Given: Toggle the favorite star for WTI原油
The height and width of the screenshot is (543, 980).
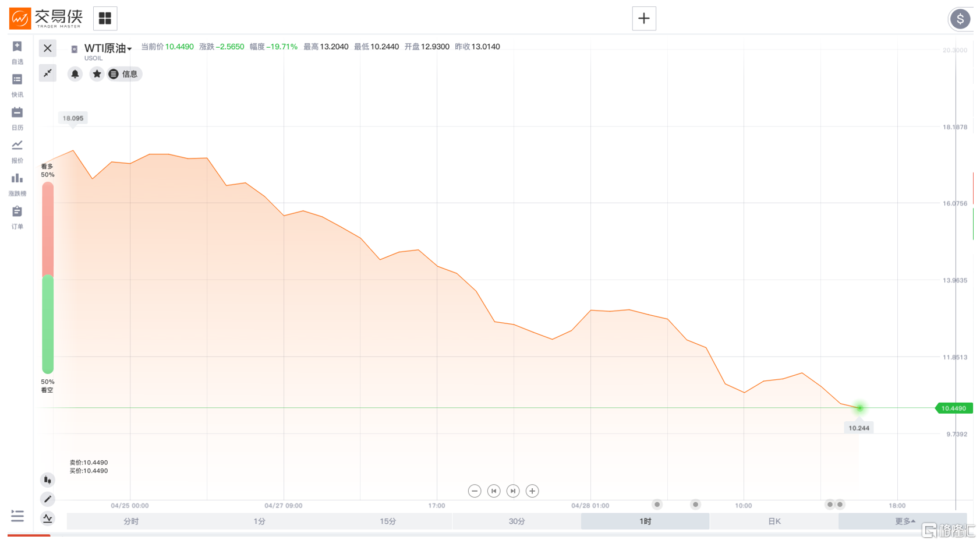Looking at the screenshot, I should point(97,74).
